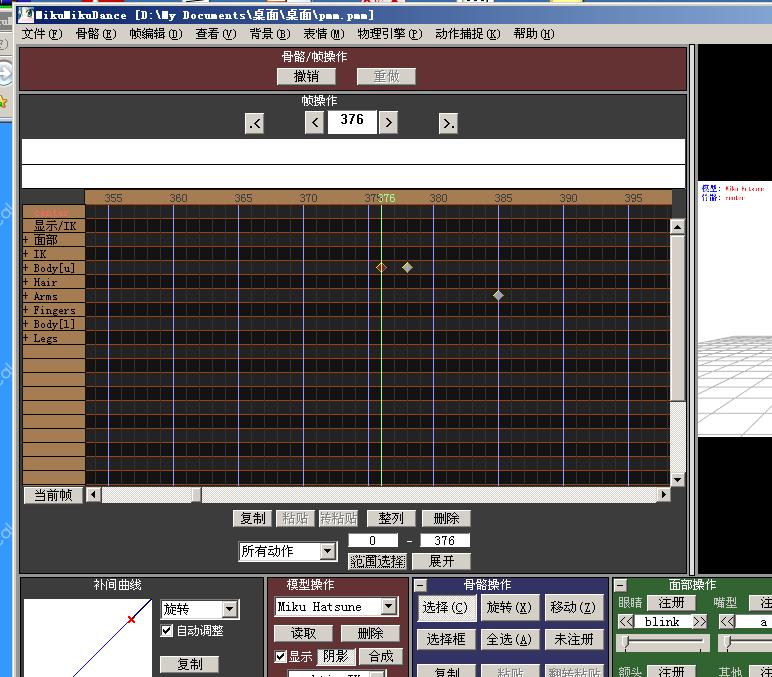The width and height of the screenshot is (772, 677).
Task: Open the 所有动作 selection dropdown
Action: [328, 551]
